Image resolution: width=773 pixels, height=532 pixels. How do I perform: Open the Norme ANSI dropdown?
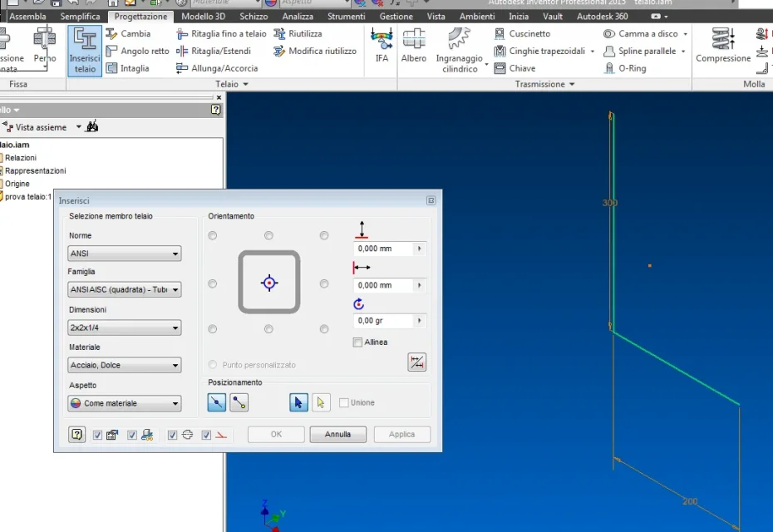(x=124, y=254)
